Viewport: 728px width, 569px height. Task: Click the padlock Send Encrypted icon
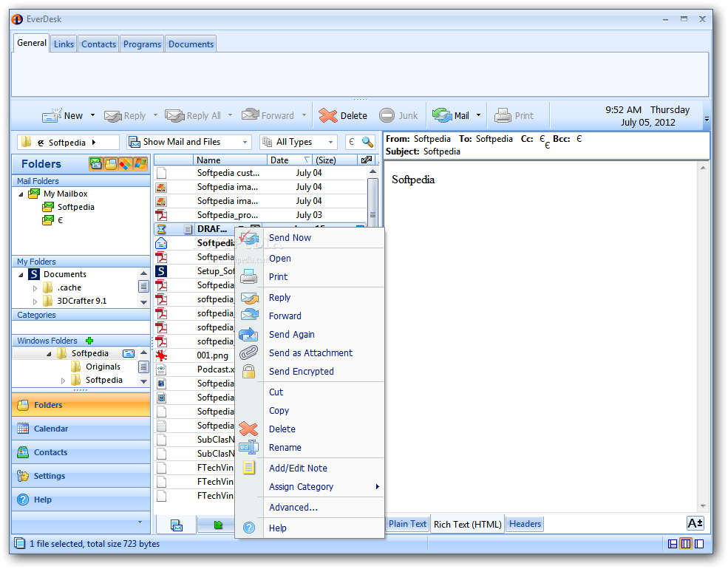click(x=249, y=371)
